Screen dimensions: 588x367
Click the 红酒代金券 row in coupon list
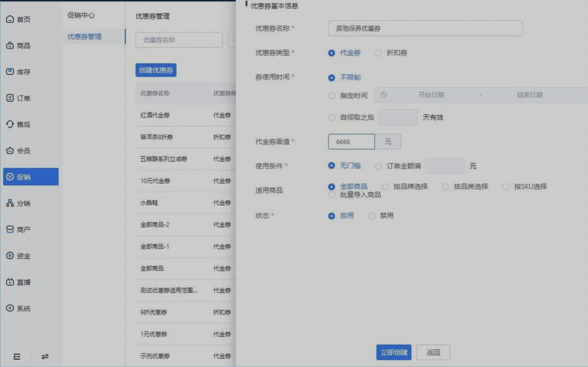pos(185,115)
